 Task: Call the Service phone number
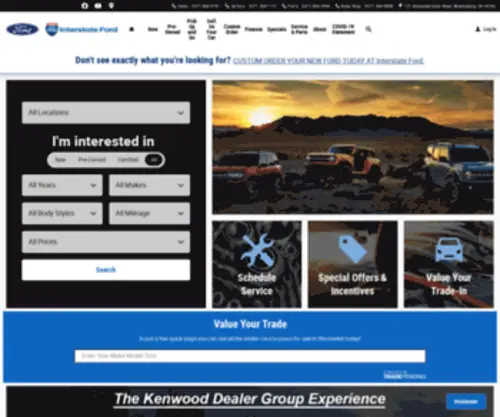click(251, 6)
